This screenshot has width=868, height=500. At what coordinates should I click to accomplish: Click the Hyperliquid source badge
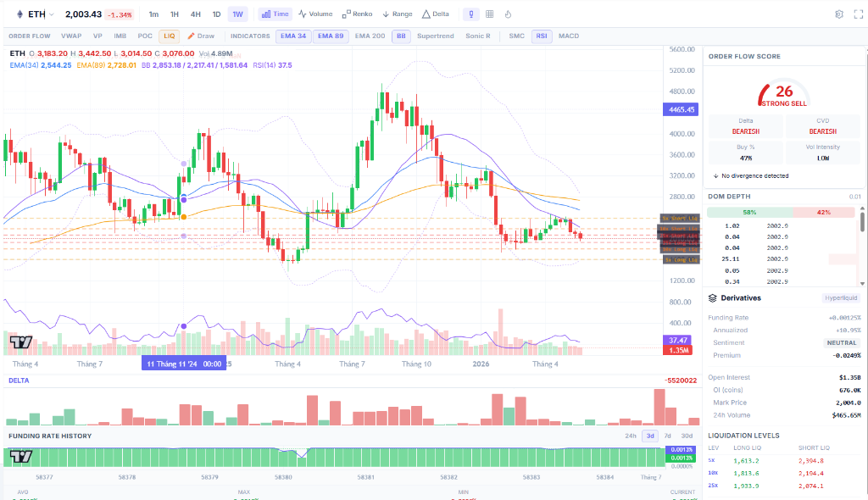(x=841, y=298)
